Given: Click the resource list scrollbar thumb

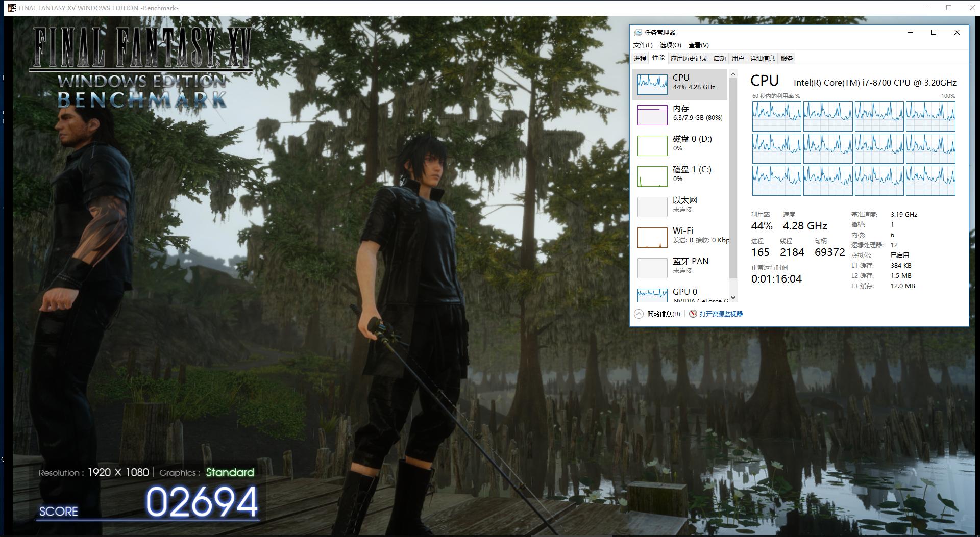Looking at the screenshot, I should tap(733, 178).
